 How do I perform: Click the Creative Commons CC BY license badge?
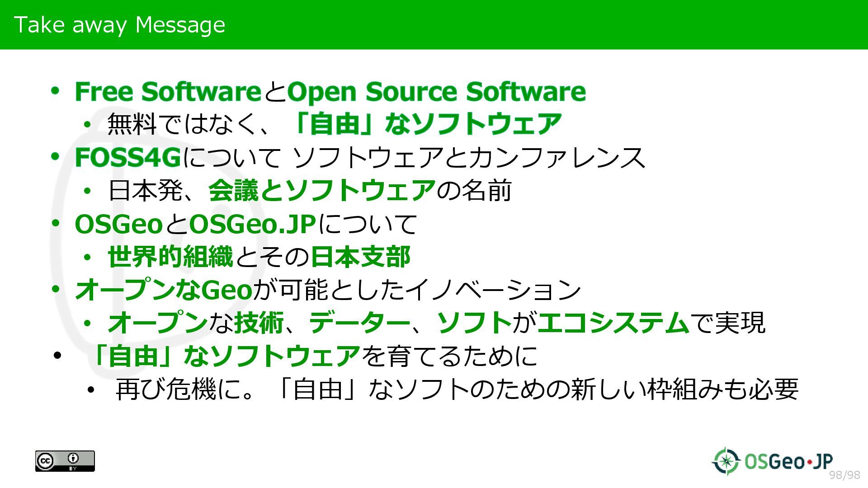click(65, 461)
